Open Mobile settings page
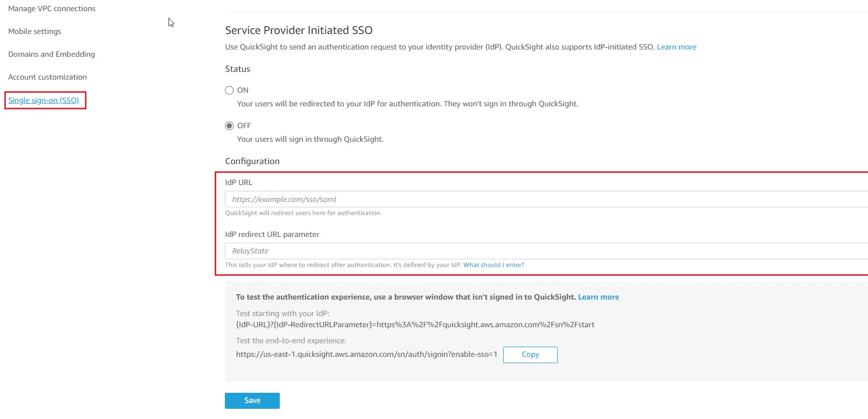The height and width of the screenshot is (419, 868). pyautogui.click(x=34, y=32)
